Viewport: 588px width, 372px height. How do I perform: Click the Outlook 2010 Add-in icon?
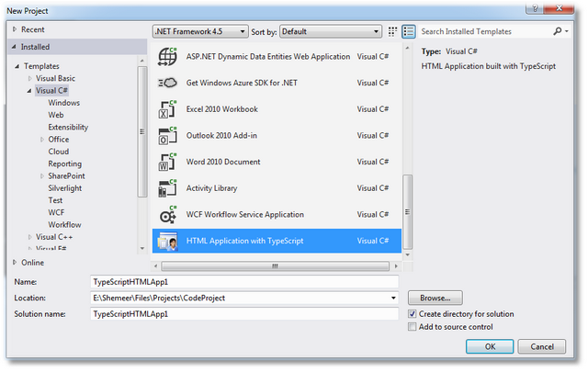click(x=167, y=135)
